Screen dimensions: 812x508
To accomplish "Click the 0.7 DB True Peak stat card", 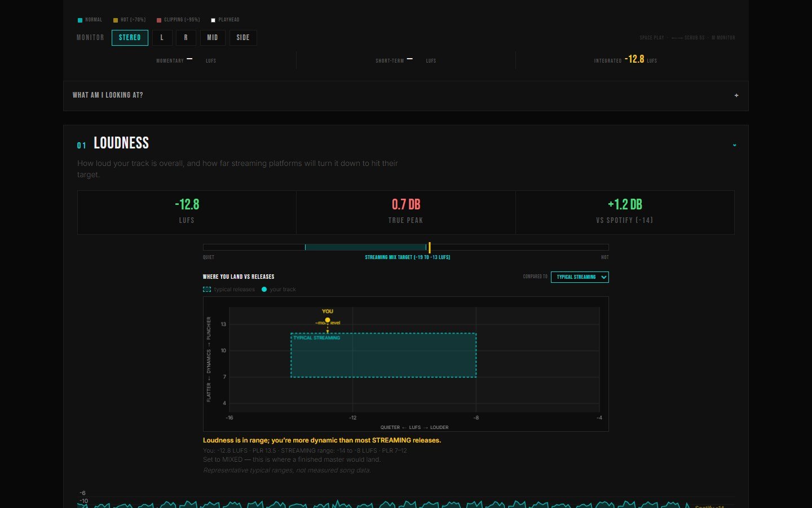I will pos(406,212).
